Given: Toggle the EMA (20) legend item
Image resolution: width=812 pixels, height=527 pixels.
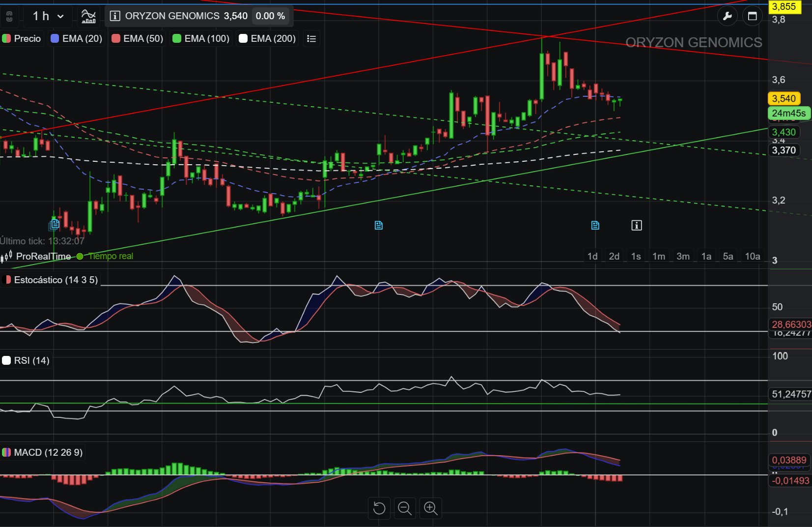Looking at the screenshot, I should [77, 38].
